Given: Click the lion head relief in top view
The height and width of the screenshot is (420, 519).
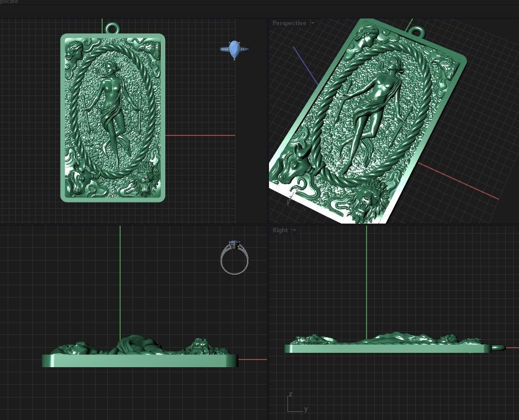Looking at the screenshot, I should point(146,181).
